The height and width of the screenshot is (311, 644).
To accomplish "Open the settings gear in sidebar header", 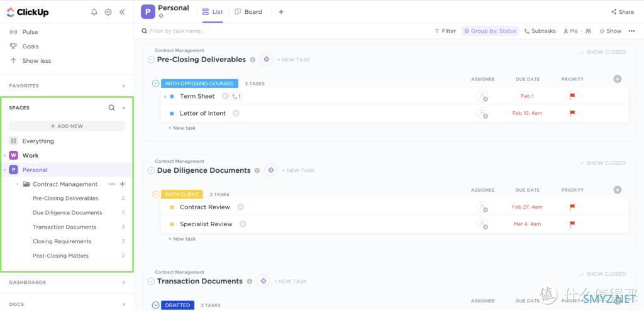I will 108,13.
